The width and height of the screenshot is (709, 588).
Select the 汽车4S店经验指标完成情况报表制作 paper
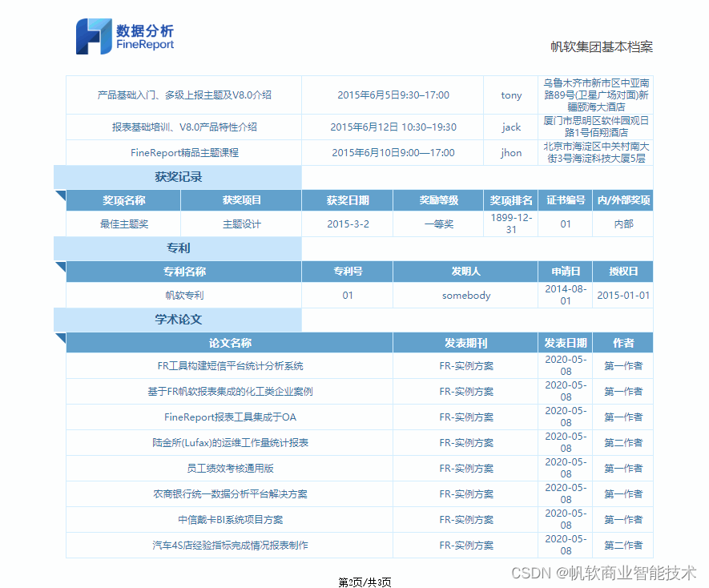[x=230, y=545]
